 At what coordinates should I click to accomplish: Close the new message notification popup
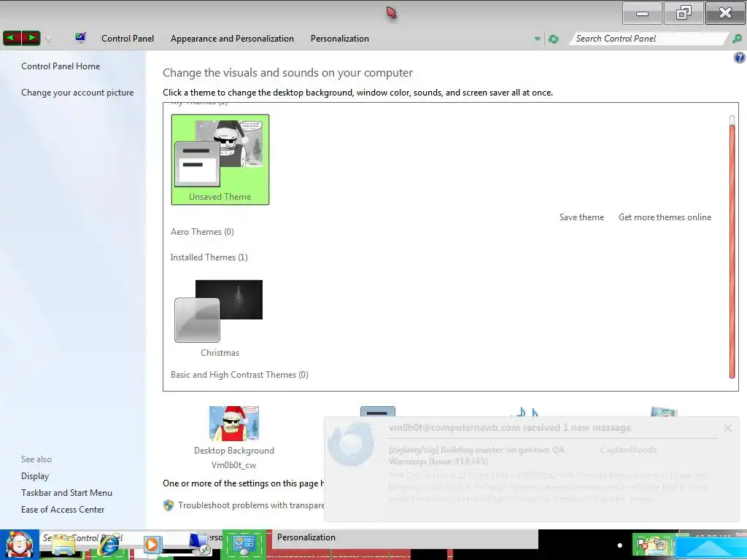[728, 428]
